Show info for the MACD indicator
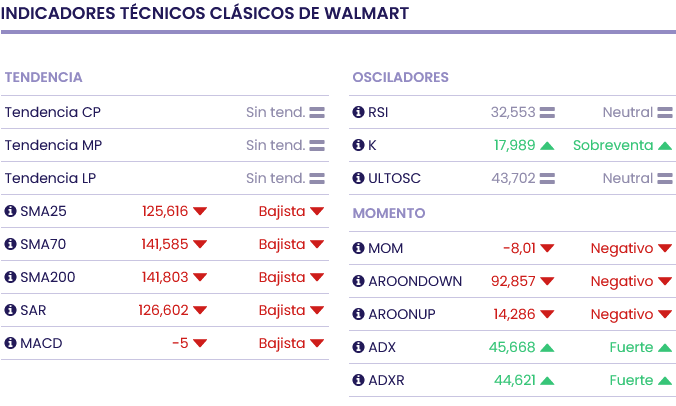The height and width of the screenshot is (406, 676). tap(11, 343)
